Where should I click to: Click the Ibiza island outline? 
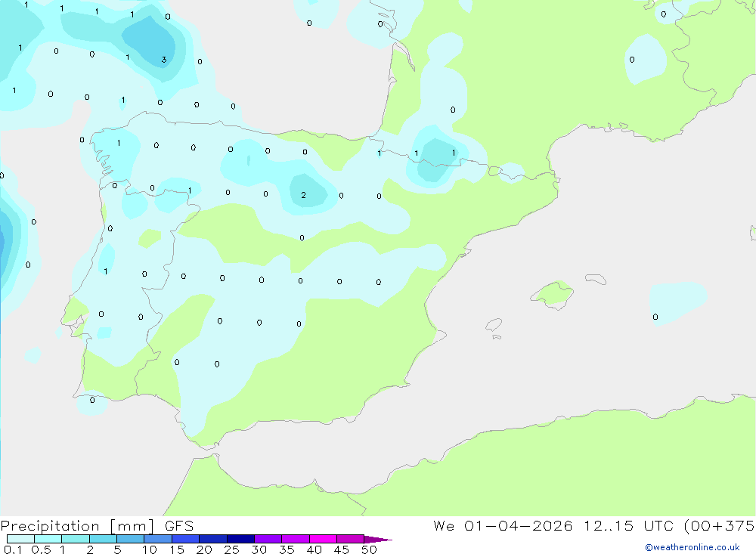(x=494, y=325)
